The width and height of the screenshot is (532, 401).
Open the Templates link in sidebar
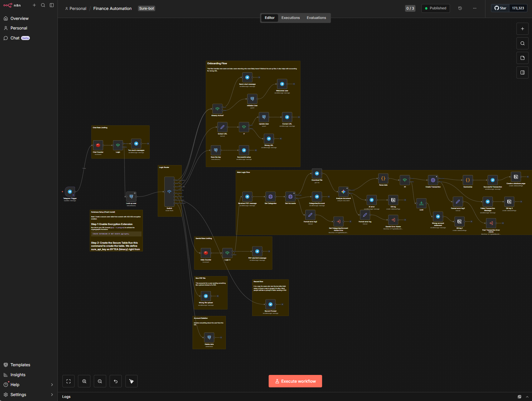[x=20, y=365]
